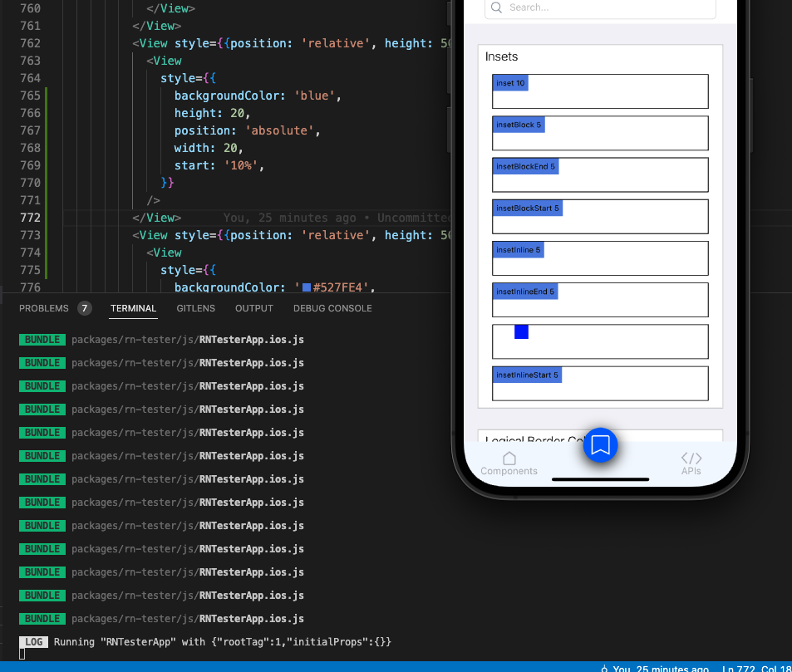Tap the 'insetBlockEnd 5' blue label
The image size is (792, 672).
pyautogui.click(x=525, y=166)
